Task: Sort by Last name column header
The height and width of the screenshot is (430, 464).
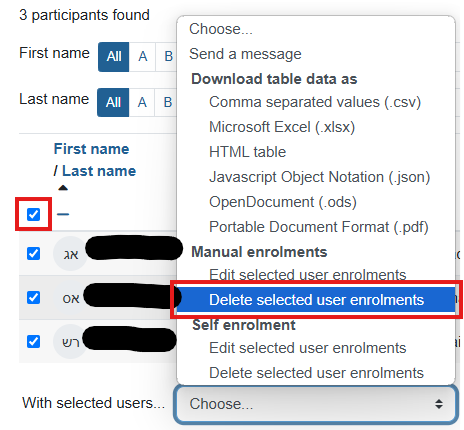Action: (99, 171)
